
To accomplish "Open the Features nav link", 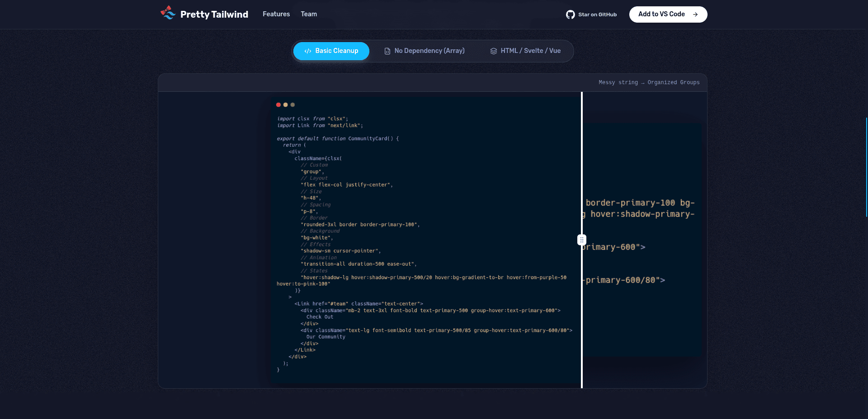I will (x=276, y=14).
